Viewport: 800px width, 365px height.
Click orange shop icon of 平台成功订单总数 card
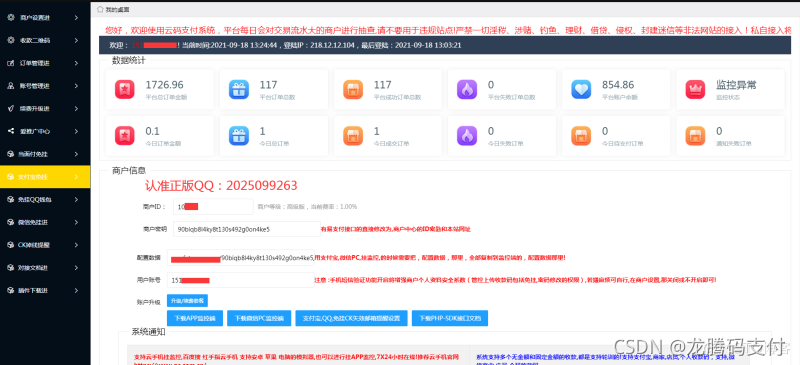(353, 89)
